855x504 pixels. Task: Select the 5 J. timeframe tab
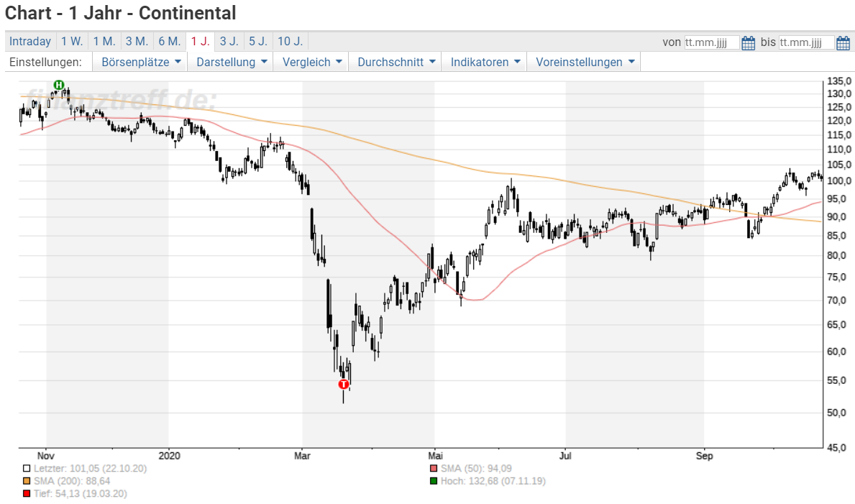[x=258, y=42]
